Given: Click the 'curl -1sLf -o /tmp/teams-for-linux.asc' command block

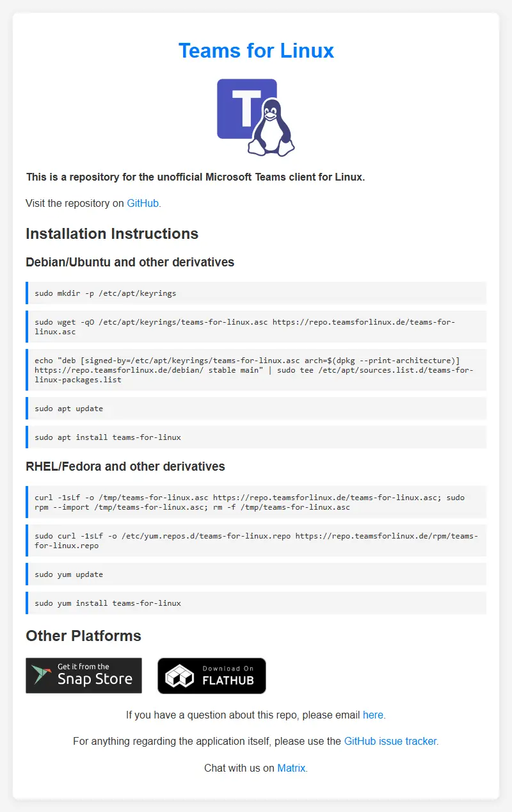Looking at the screenshot, I should click(256, 502).
